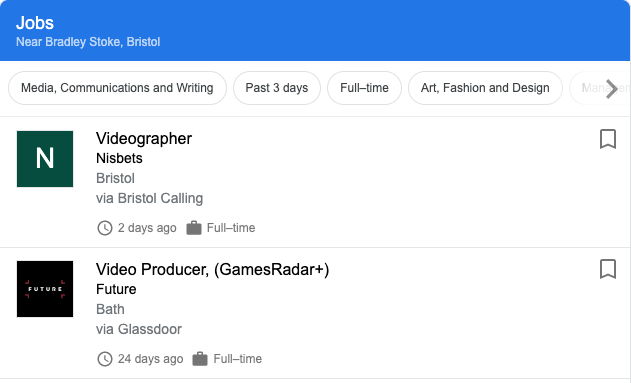Viewport: 631px width, 383px height.
Task: Click briefcase icon in Videographer listing
Action: pos(194,228)
